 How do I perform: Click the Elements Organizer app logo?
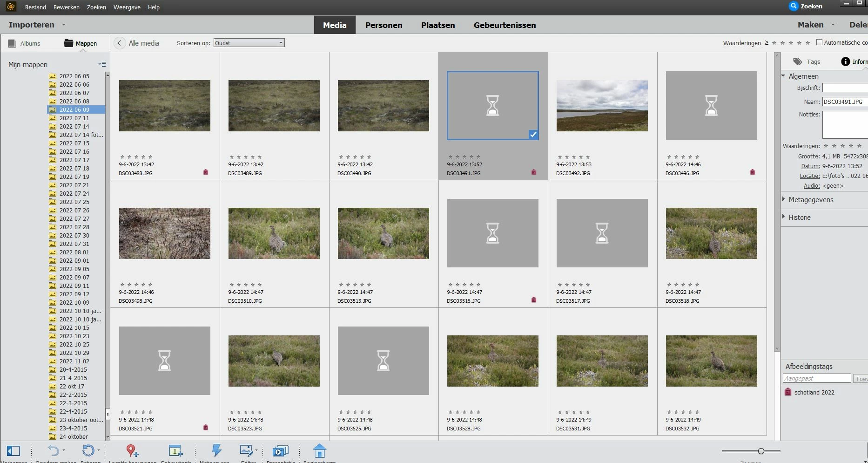pos(11,7)
